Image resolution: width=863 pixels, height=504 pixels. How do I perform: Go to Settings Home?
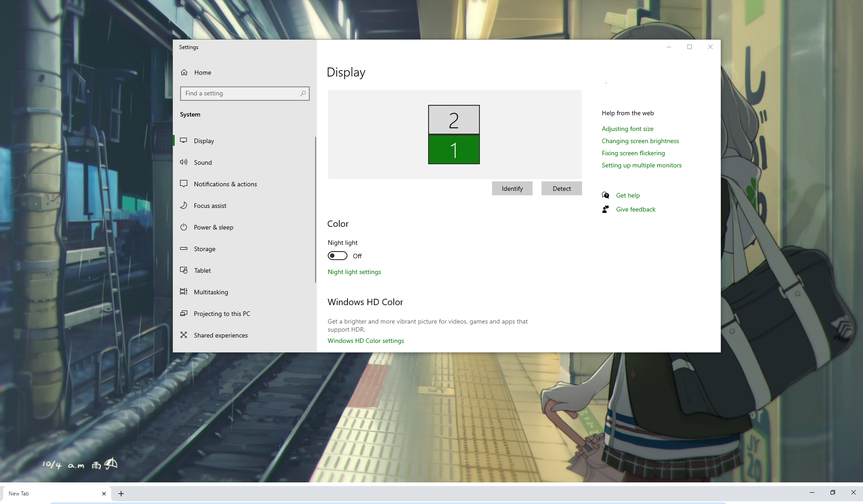244,72
